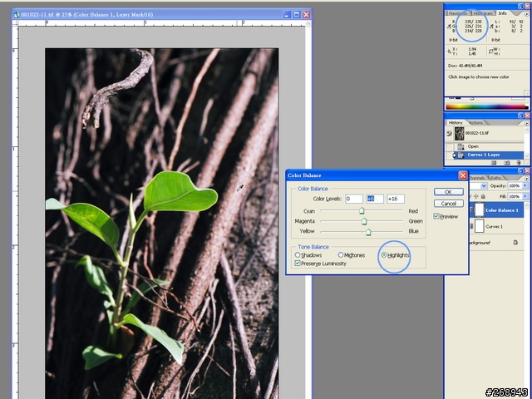Screen dimensions: 532x399
Task: Click the width-height marquee icon in Info panel
Action: [x=491, y=52]
